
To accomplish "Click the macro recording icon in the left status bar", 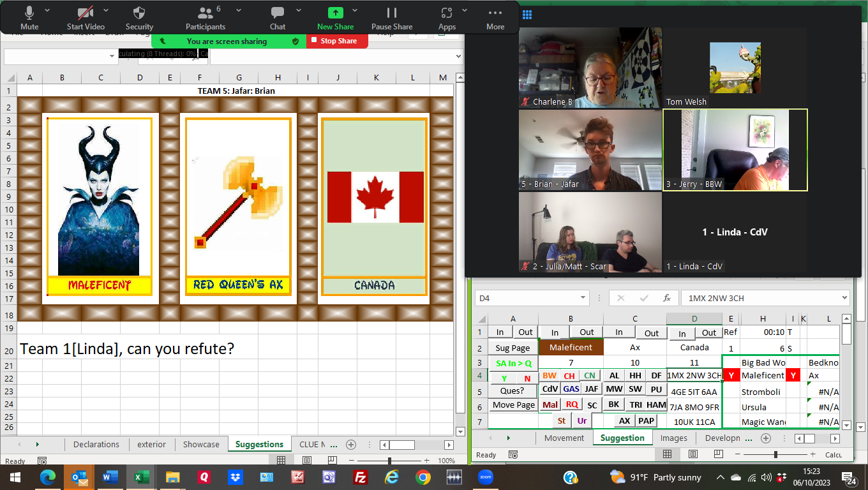I will 42,461.
